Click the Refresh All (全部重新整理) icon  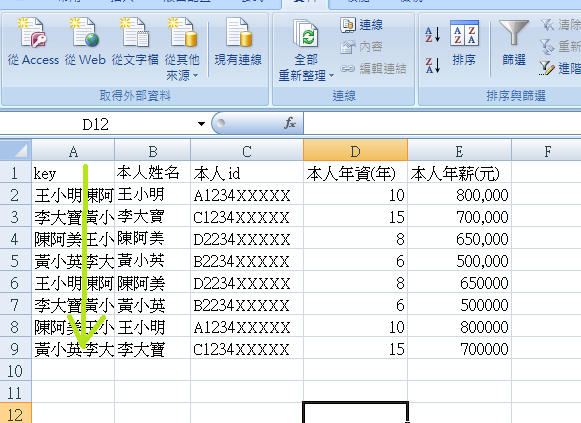tap(306, 34)
